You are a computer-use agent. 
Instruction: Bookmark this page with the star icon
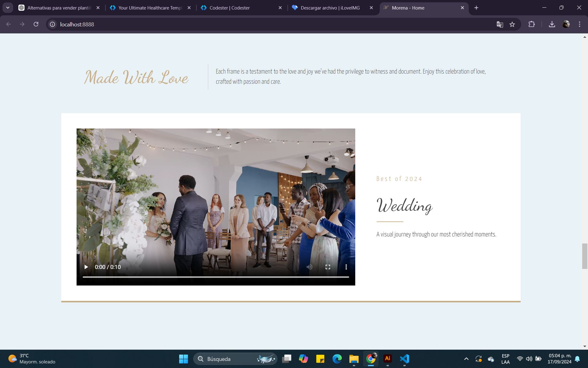click(512, 24)
